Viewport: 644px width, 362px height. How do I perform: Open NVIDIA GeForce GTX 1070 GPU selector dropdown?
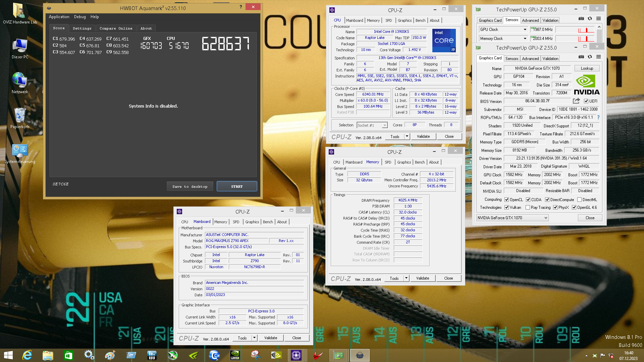pyautogui.click(x=513, y=218)
